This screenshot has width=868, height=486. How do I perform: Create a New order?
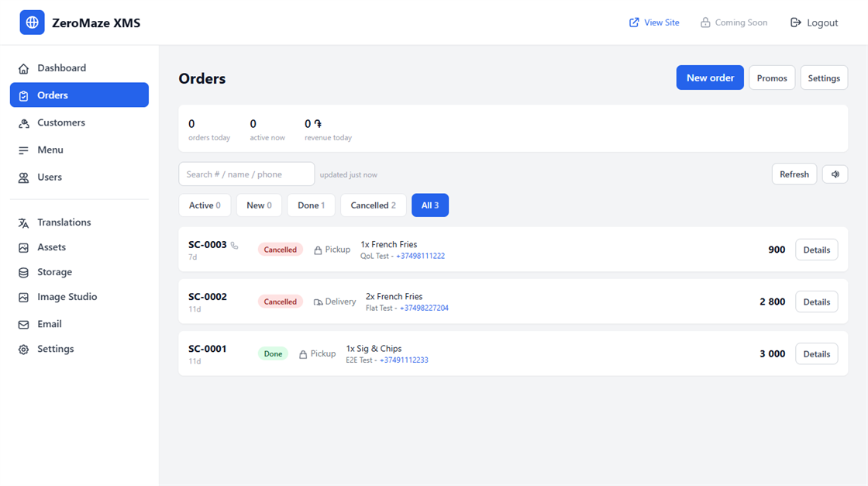click(x=710, y=78)
